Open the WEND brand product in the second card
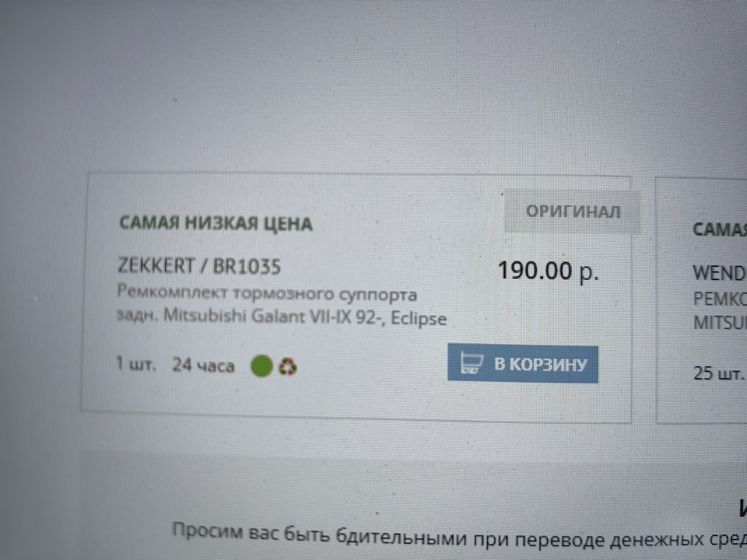Screen dimensions: 747x560 pos(719,273)
